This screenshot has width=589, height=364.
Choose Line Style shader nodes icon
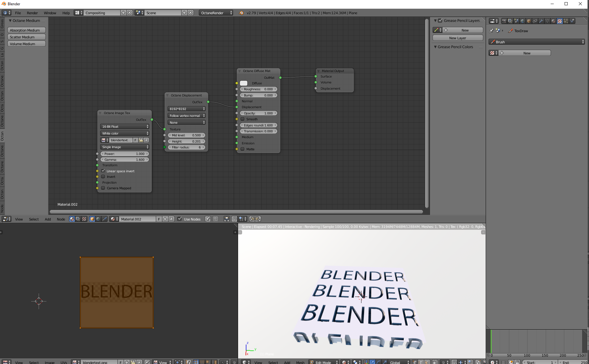pyautogui.click(x=104, y=219)
